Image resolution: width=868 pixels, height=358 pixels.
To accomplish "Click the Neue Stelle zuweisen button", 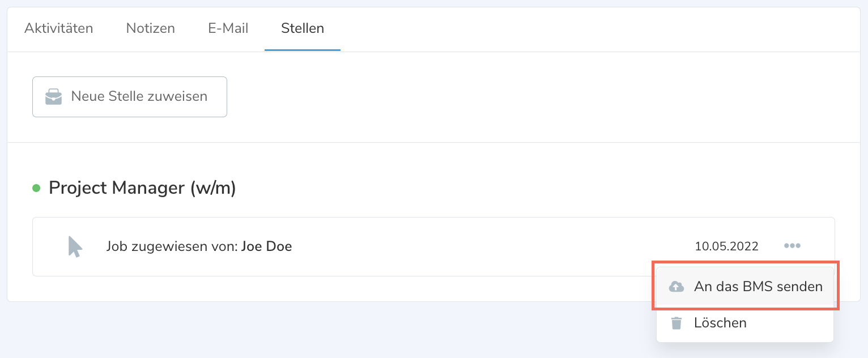I will 130,97.
